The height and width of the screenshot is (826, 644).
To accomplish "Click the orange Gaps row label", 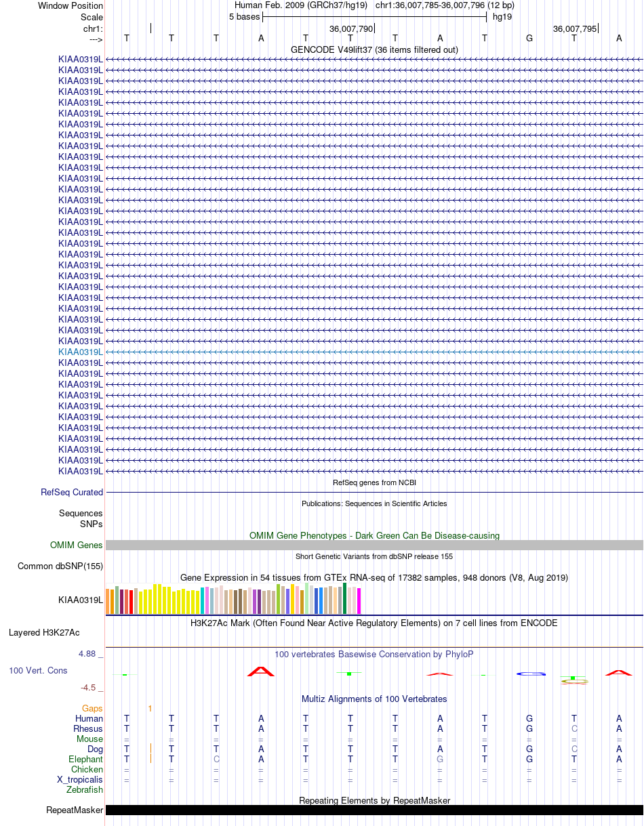I will pos(92,709).
